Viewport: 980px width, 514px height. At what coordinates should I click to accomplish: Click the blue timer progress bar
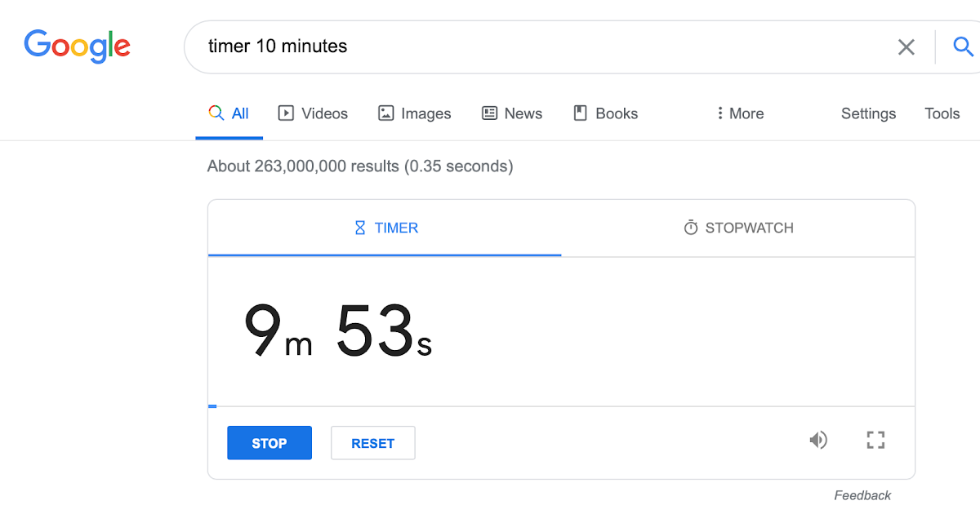pos(213,405)
